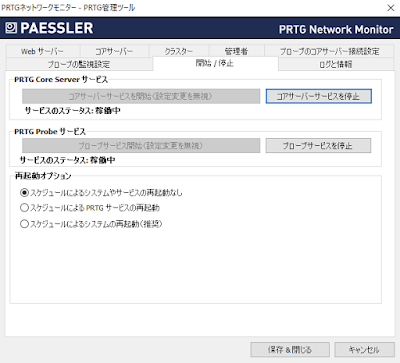Screen dimensions: 400x363
Task: Click the 保存 & 閉じる button
Action: click(x=290, y=350)
